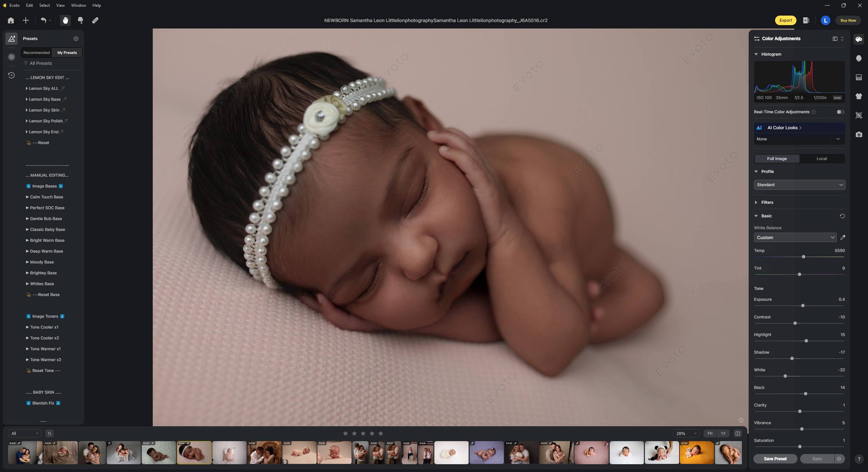
Task: Click the Export button
Action: pos(785,20)
